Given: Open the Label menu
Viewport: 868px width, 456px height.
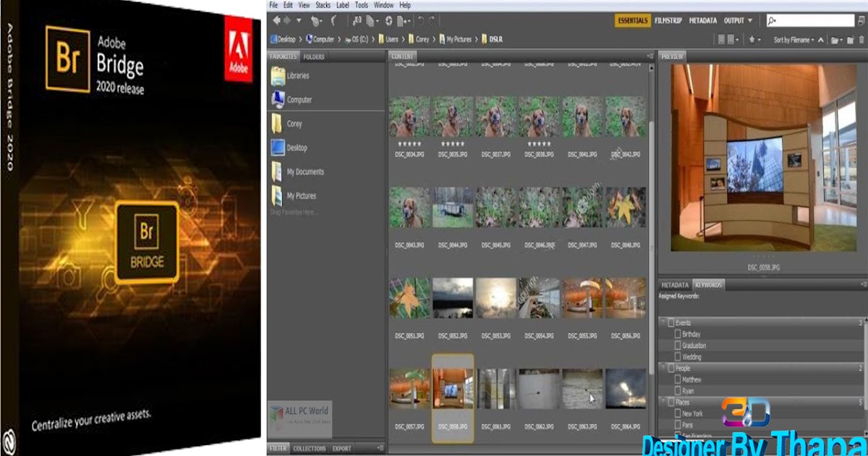Looking at the screenshot, I should pos(343,5).
